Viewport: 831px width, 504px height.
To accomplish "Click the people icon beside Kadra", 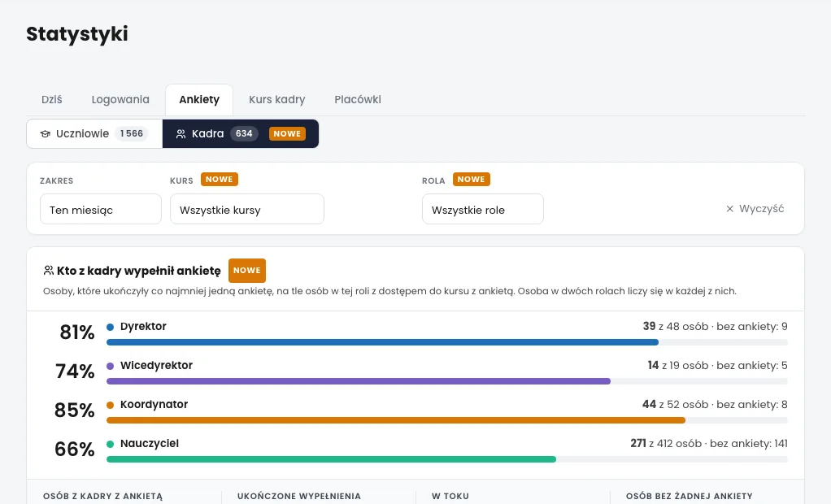I will click(x=181, y=134).
